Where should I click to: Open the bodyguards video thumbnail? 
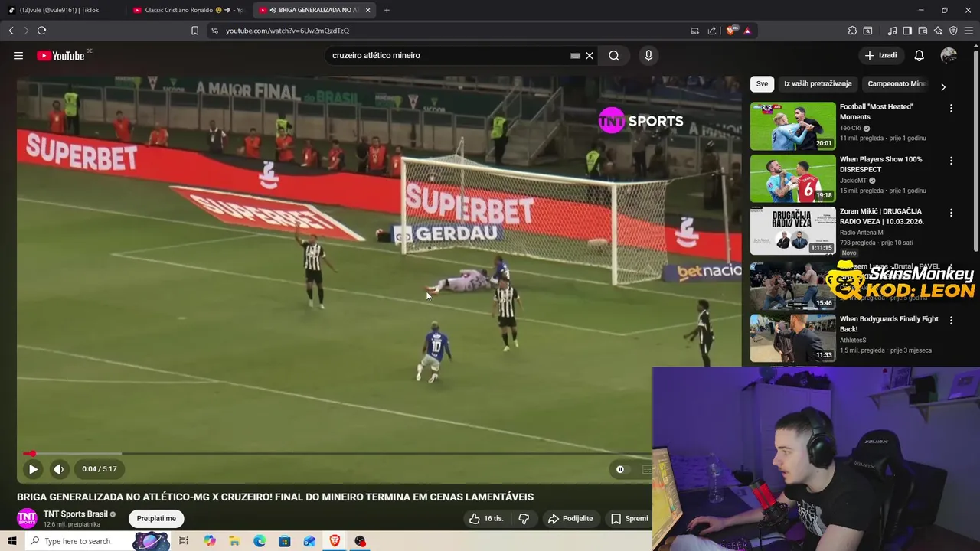click(x=792, y=338)
